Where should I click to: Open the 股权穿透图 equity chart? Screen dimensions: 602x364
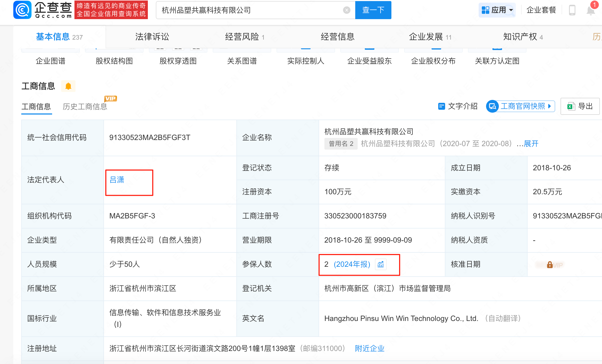pyautogui.click(x=178, y=61)
